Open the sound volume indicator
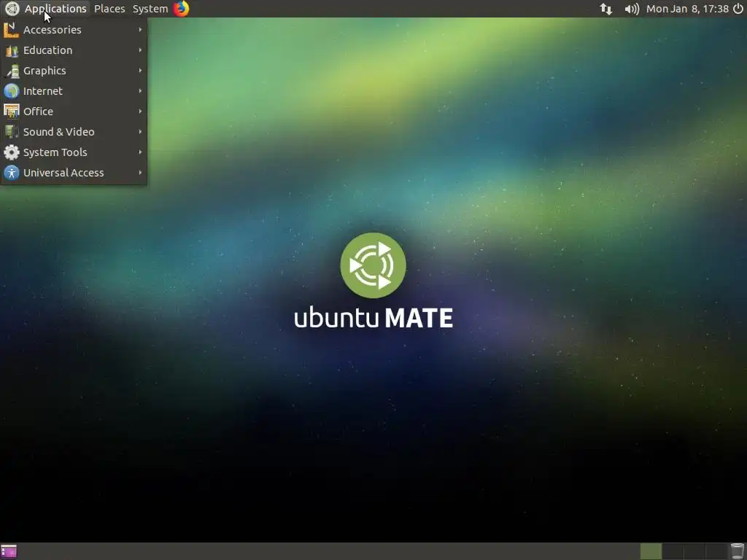This screenshot has height=560, width=747. (632, 9)
